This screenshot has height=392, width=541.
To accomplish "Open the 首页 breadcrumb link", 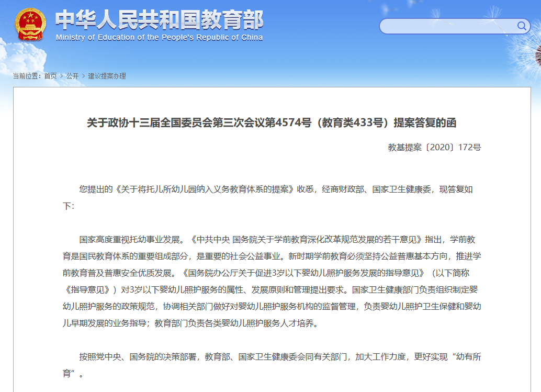I will [50, 76].
